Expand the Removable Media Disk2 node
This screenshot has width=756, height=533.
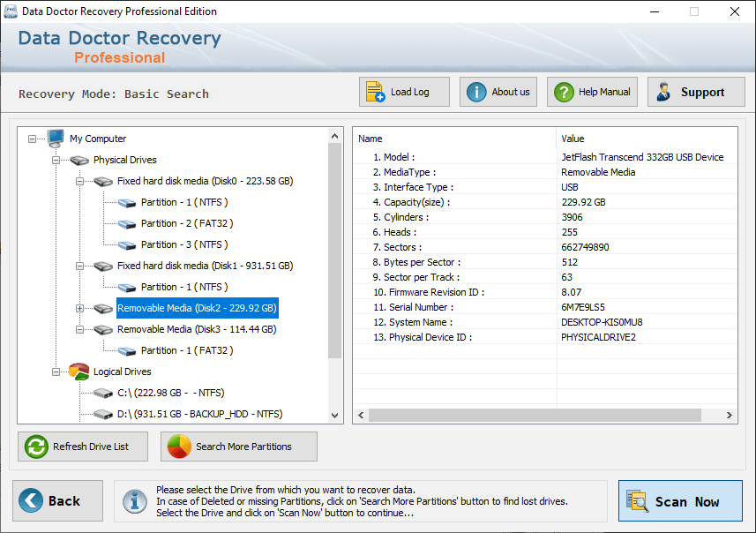[79, 309]
